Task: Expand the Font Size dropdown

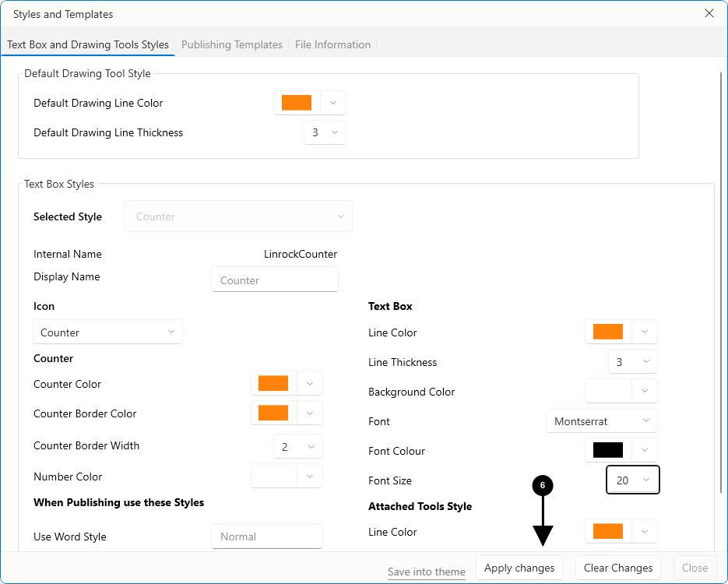Action: tap(633, 480)
